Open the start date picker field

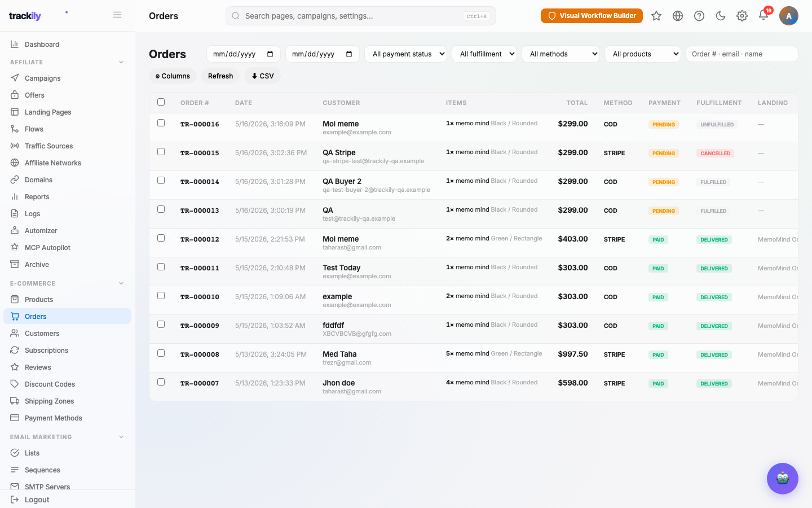pos(244,54)
